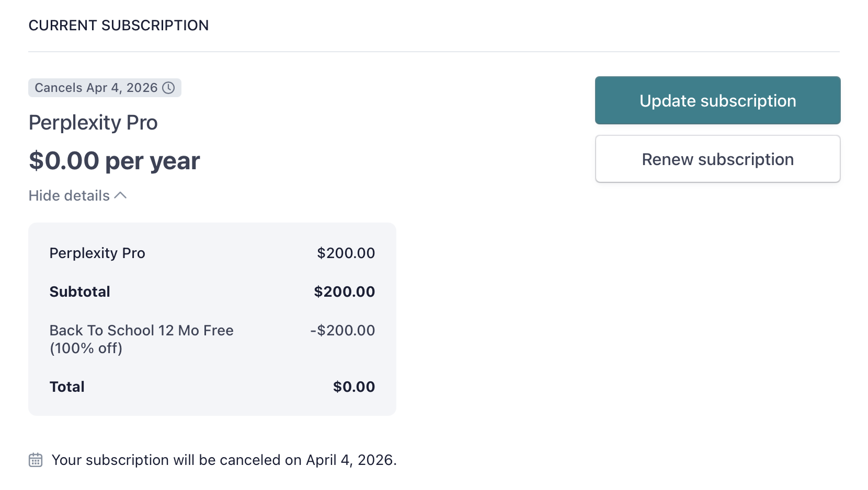This screenshot has height=490, width=868.
Task: Click the Renew subscription button
Action: coord(718,159)
